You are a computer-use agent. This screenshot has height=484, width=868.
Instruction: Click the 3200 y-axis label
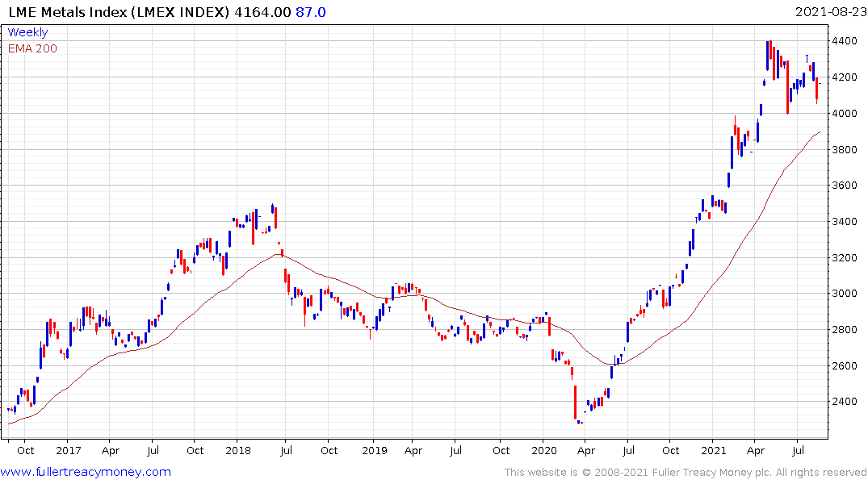click(x=845, y=258)
